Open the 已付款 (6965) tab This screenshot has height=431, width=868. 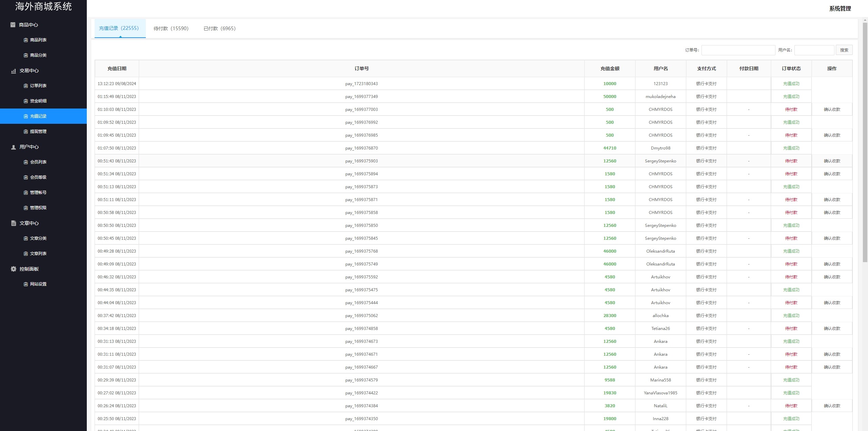pos(220,28)
